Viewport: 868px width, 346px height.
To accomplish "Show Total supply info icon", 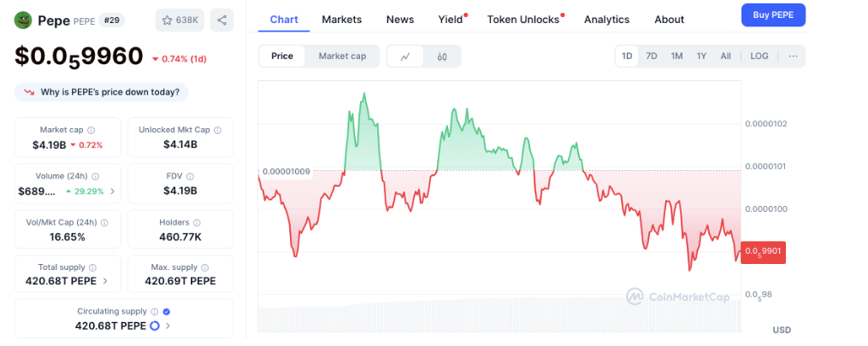I will 92,267.
